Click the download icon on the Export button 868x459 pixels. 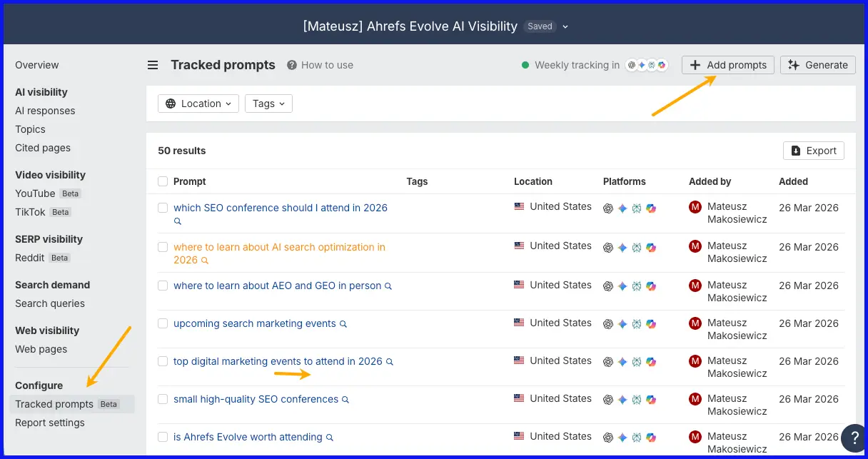tap(797, 151)
